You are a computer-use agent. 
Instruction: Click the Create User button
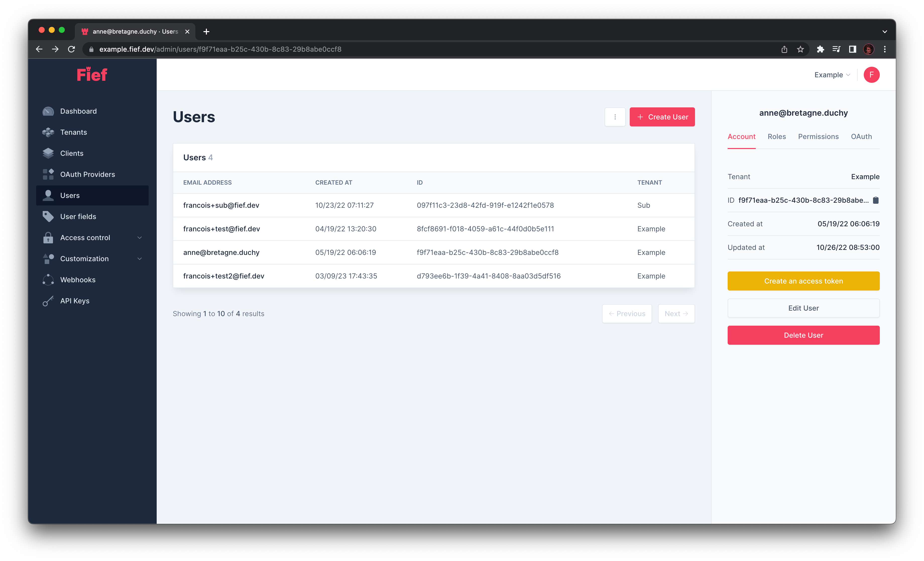(x=662, y=117)
